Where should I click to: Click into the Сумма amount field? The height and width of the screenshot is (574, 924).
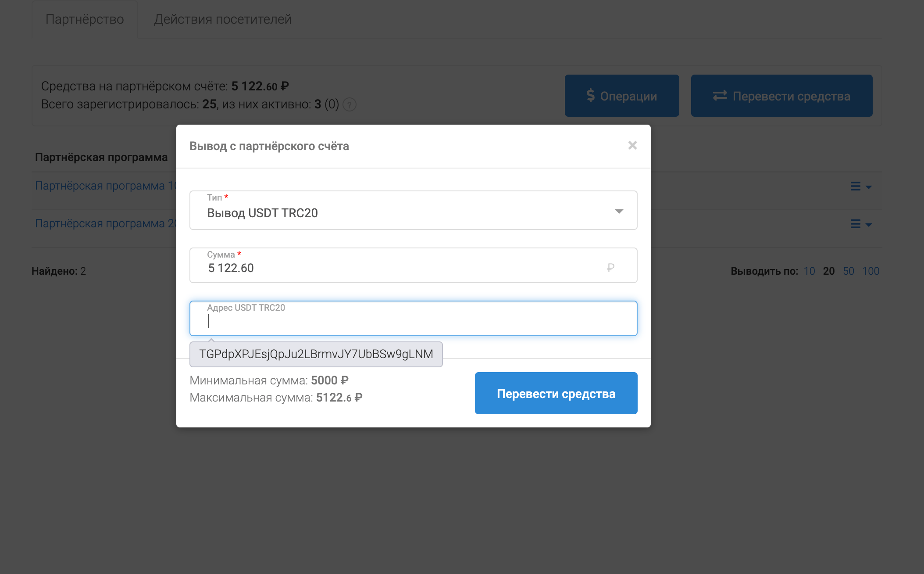[395, 268]
